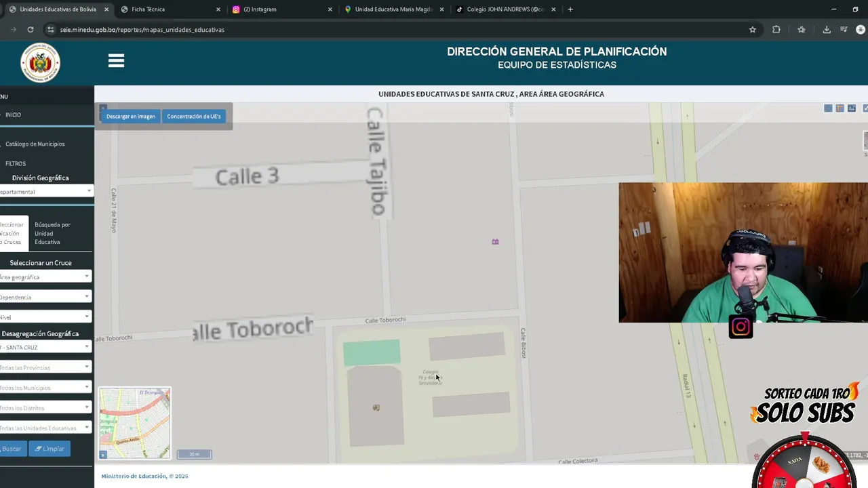Click the Calle Toborochi street label
The image size is (868, 488).
pyautogui.click(x=385, y=320)
